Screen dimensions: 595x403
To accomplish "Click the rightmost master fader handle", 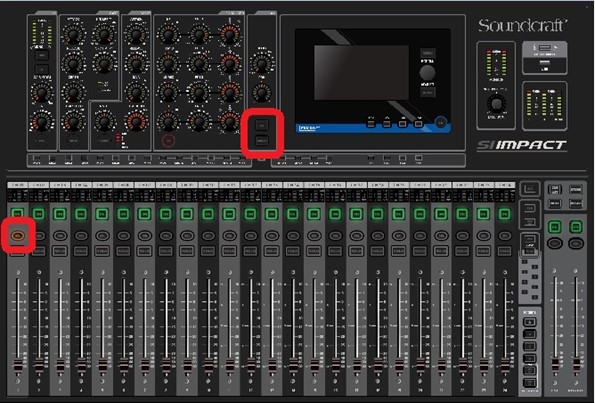I will click(x=576, y=364).
